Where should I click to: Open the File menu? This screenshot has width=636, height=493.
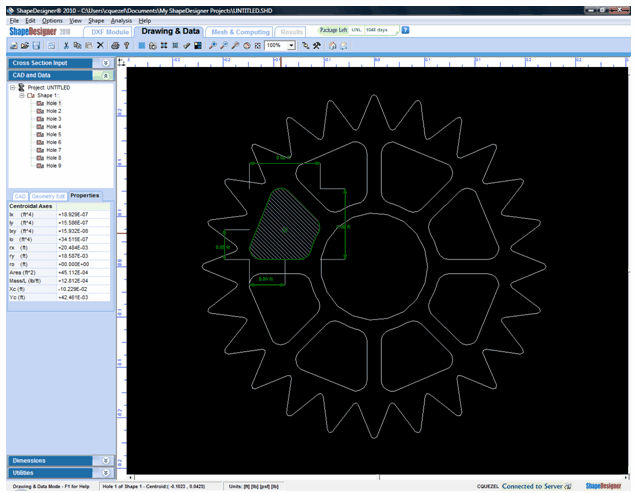14,21
